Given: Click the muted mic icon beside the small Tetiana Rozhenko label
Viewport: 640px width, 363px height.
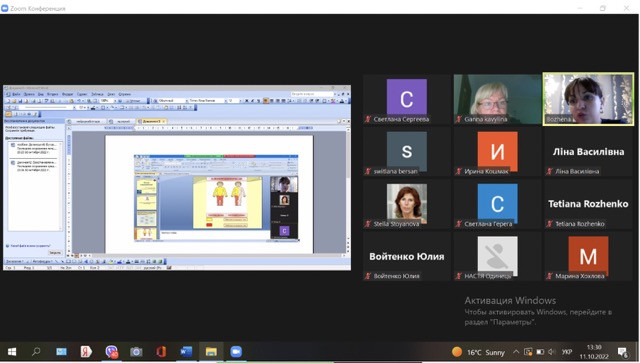Looking at the screenshot, I should (x=549, y=224).
